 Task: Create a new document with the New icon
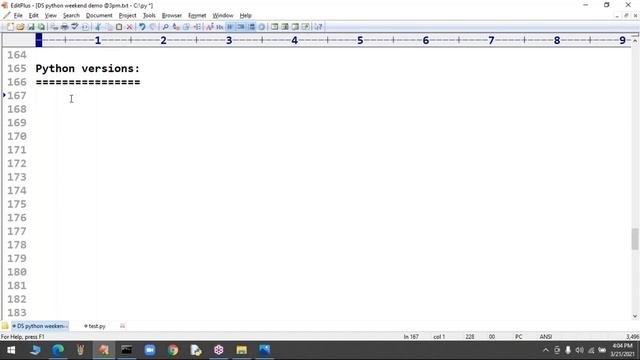tap(10, 27)
